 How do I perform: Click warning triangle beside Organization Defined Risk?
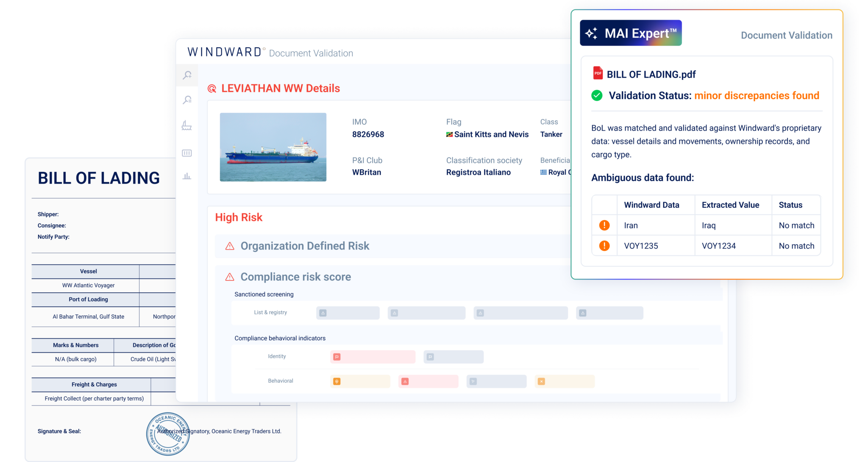(x=230, y=246)
